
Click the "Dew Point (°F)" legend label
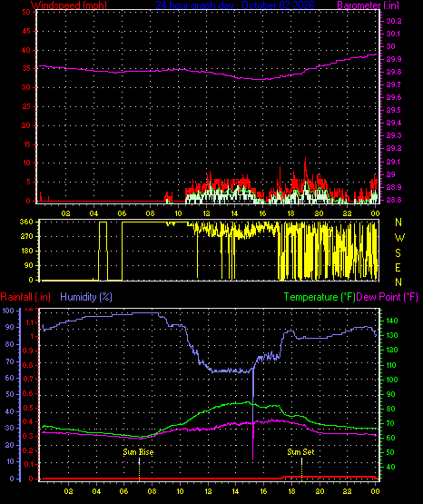388,297
